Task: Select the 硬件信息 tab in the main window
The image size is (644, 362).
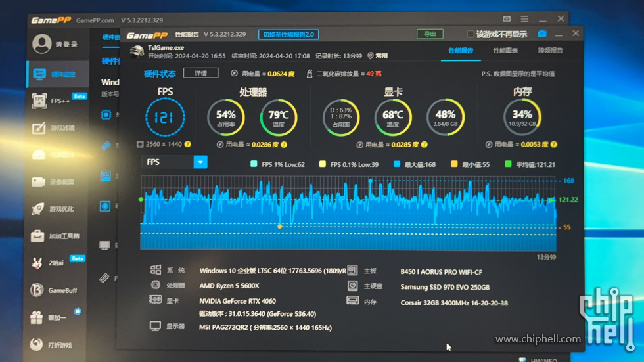Action: (x=111, y=37)
